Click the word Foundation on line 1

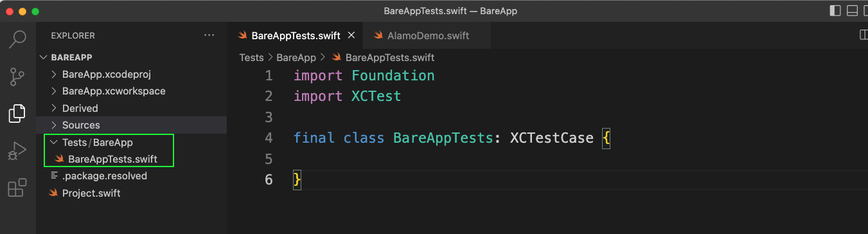[393, 75]
